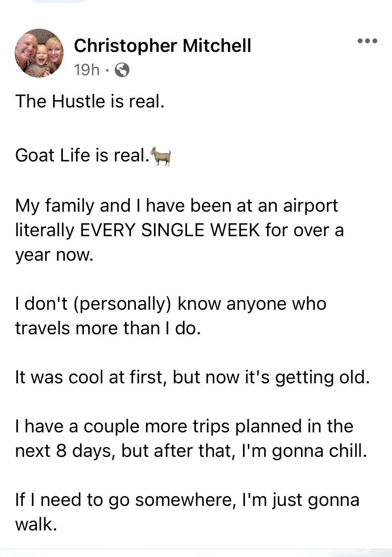Image resolution: width=392 pixels, height=557 pixels.
Task: Tap the words "year now."
Action: point(54,255)
